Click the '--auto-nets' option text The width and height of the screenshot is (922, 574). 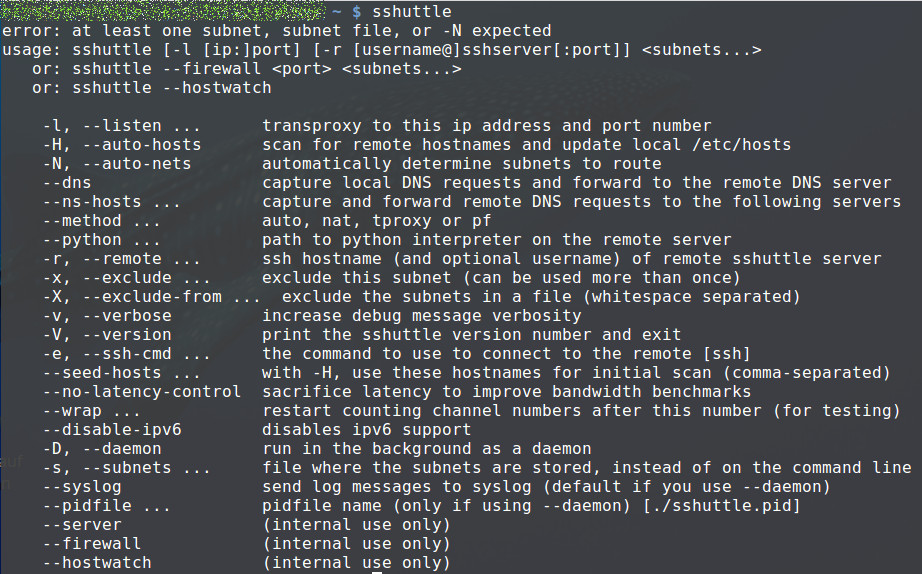tap(136, 163)
